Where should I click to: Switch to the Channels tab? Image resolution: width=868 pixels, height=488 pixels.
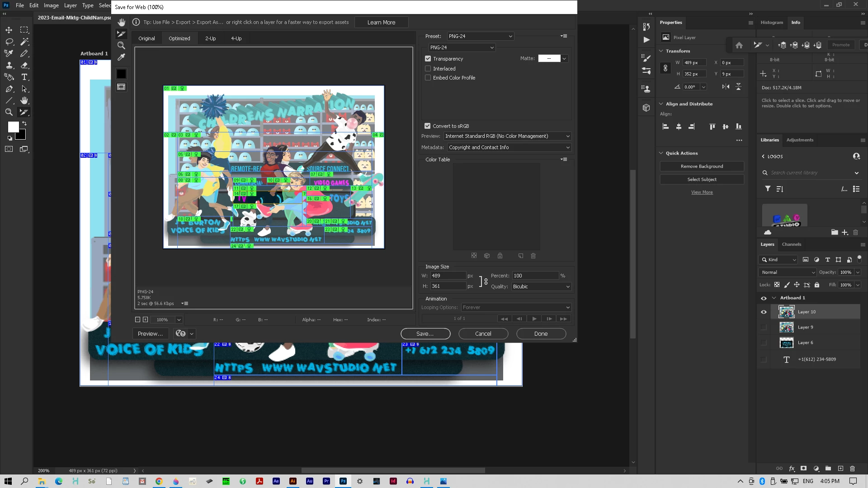tap(791, 244)
